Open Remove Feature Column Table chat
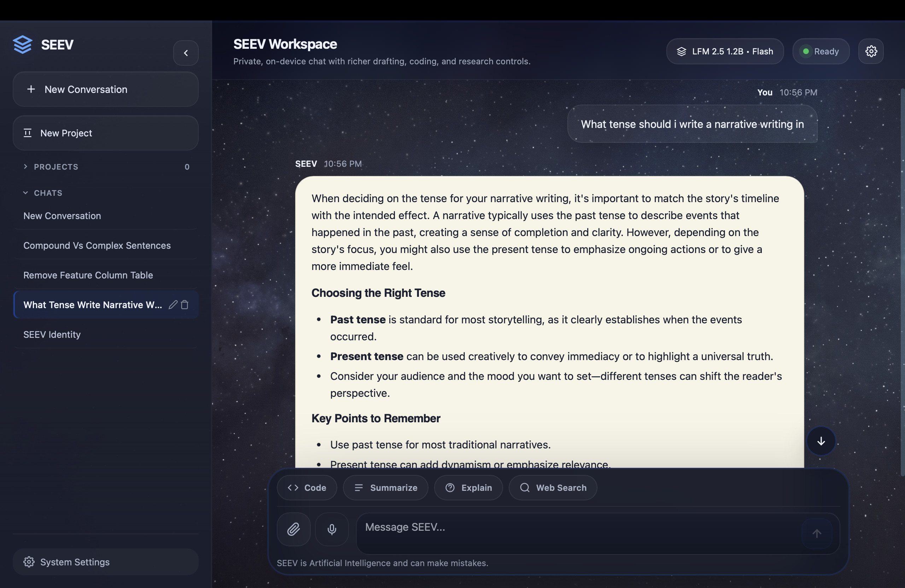 click(x=105, y=275)
